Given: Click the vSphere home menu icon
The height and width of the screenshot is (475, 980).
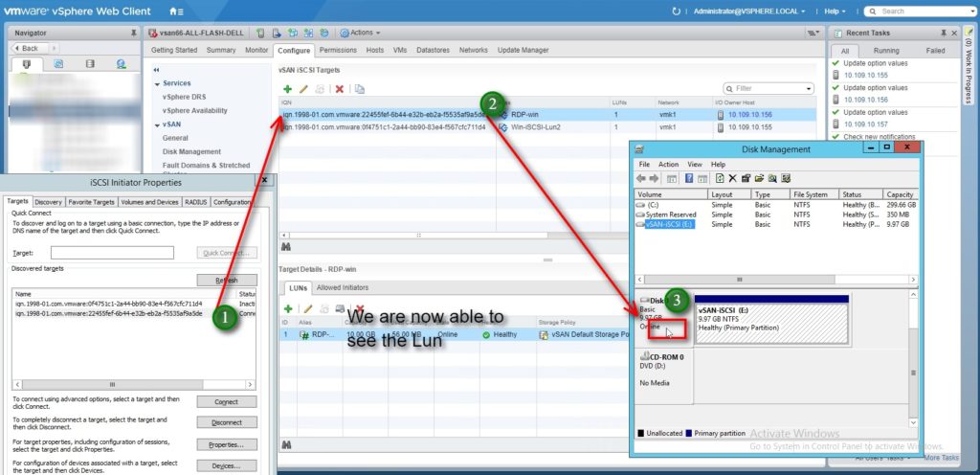Looking at the screenshot, I should point(176,11).
